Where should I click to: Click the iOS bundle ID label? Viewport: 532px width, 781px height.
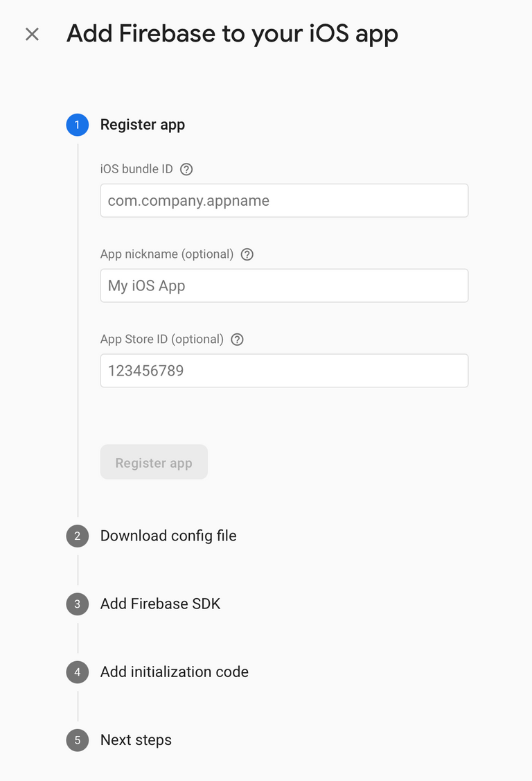[x=136, y=169]
